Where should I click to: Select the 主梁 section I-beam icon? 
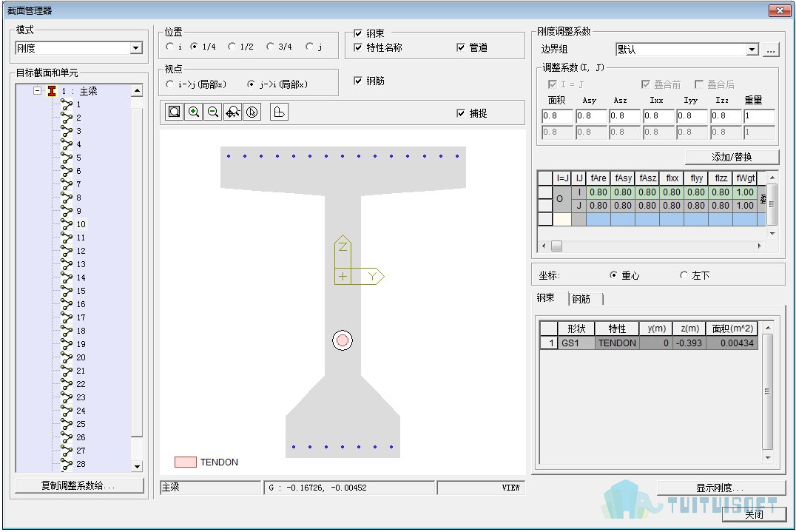(52, 91)
